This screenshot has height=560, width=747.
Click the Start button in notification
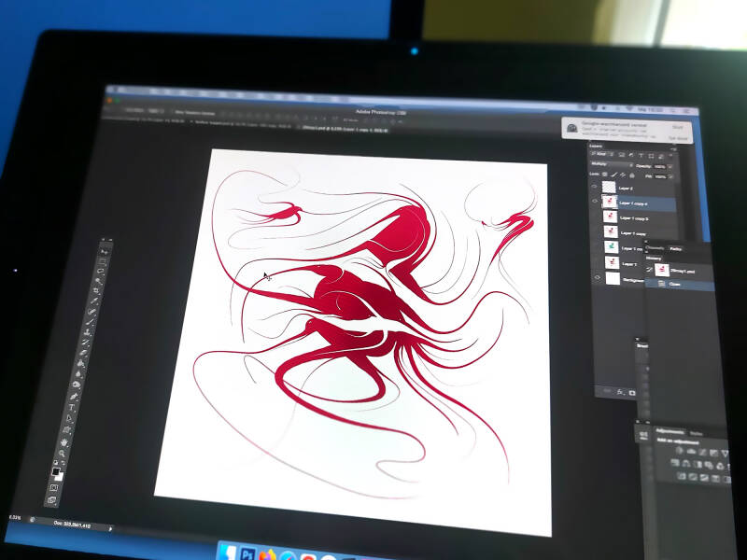pos(678,127)
